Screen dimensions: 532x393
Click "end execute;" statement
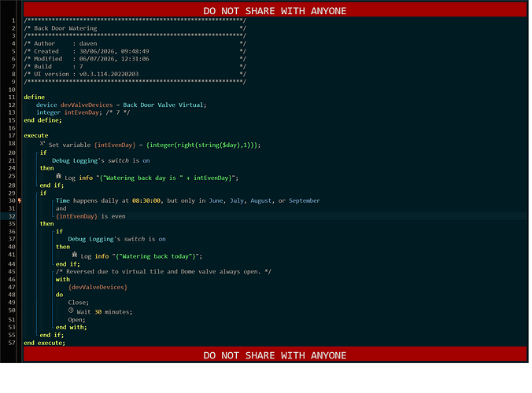pos(44,343)
